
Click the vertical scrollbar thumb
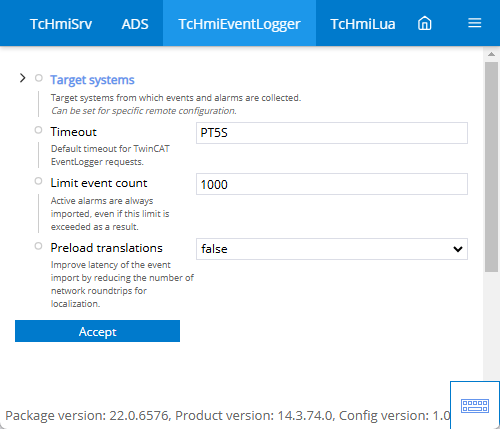point(491,167)
